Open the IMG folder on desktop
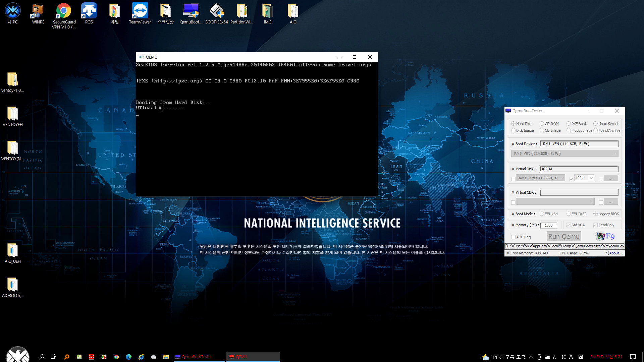Viewport: 644px width, 362px height. (x=267, y=13)
